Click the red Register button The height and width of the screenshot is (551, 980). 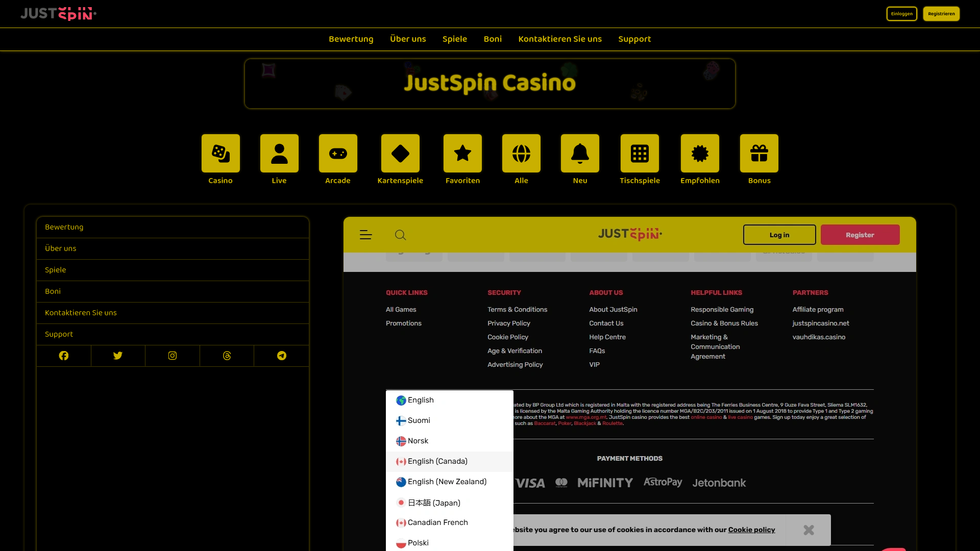point(860,235)
